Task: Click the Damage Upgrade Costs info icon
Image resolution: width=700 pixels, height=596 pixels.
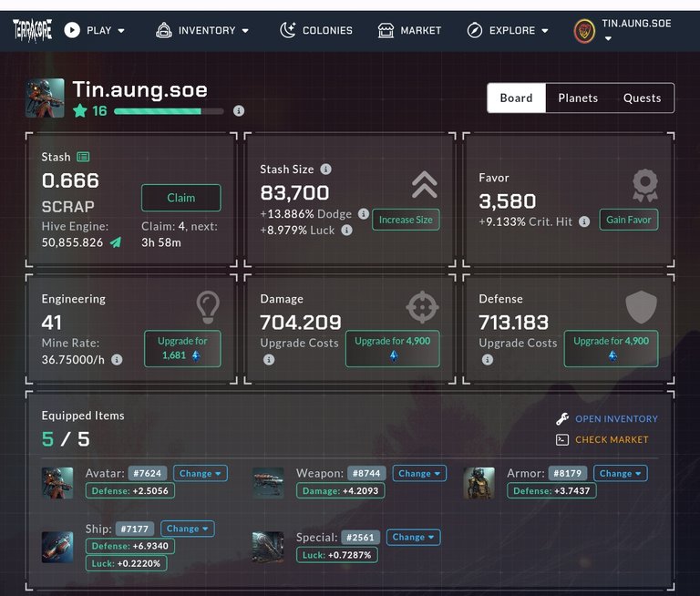Action: click(269, 359)
